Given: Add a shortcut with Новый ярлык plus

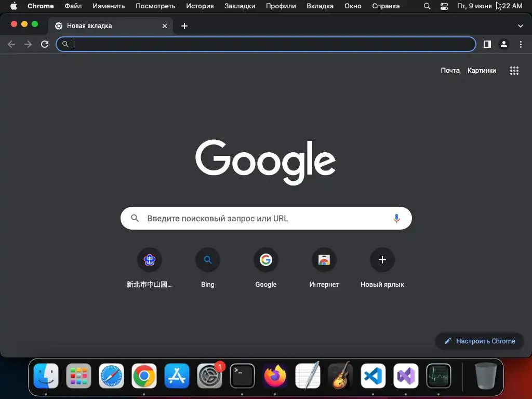Looking at the screenshot, I should point(382,268).
